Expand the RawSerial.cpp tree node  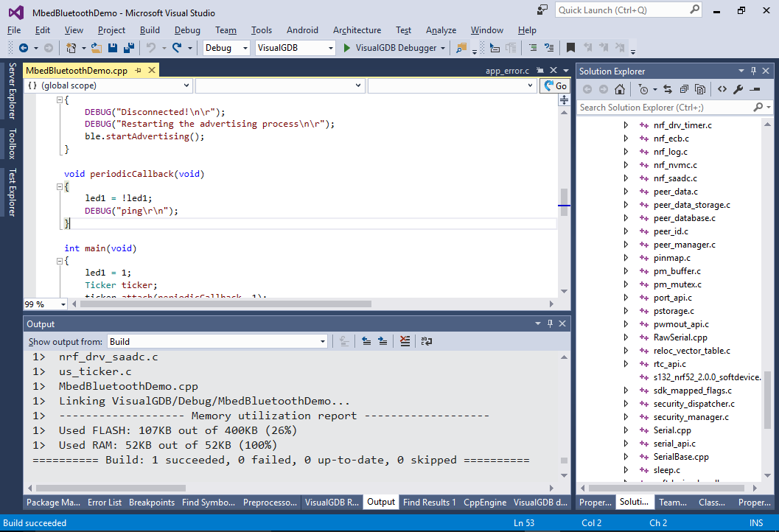[x=626, y=337]
